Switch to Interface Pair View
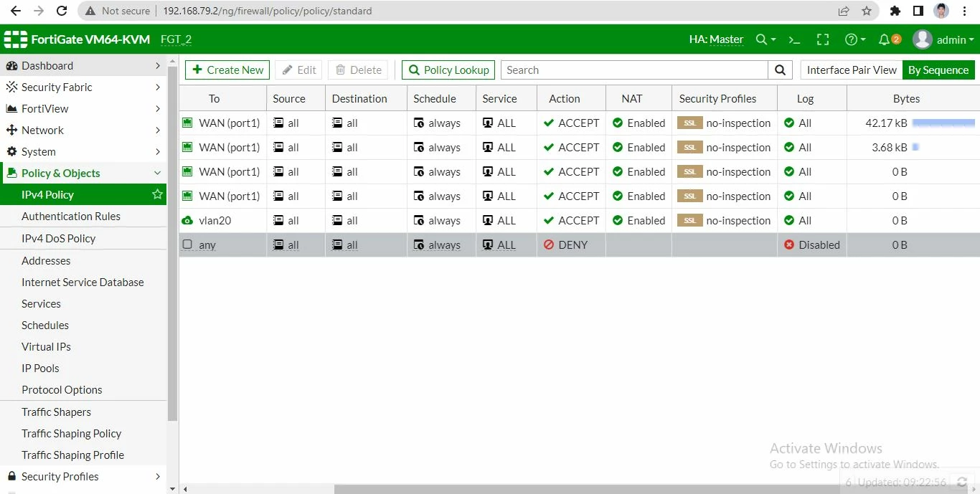Screen dimensions: 980x494 [852, 70]
